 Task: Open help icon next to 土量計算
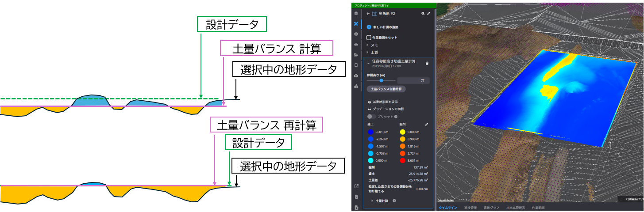[394, 201]
